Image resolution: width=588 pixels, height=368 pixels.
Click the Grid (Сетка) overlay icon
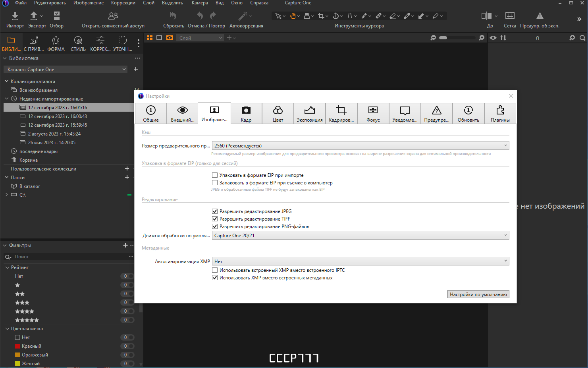tap(510, 16)
